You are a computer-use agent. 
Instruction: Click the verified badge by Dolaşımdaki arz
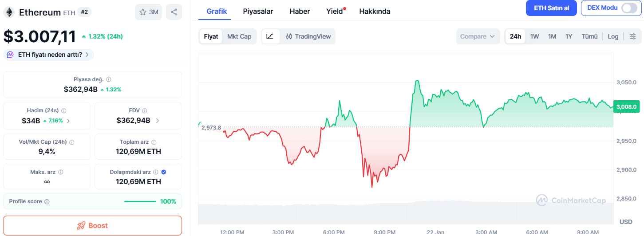[x=164, y=172]
